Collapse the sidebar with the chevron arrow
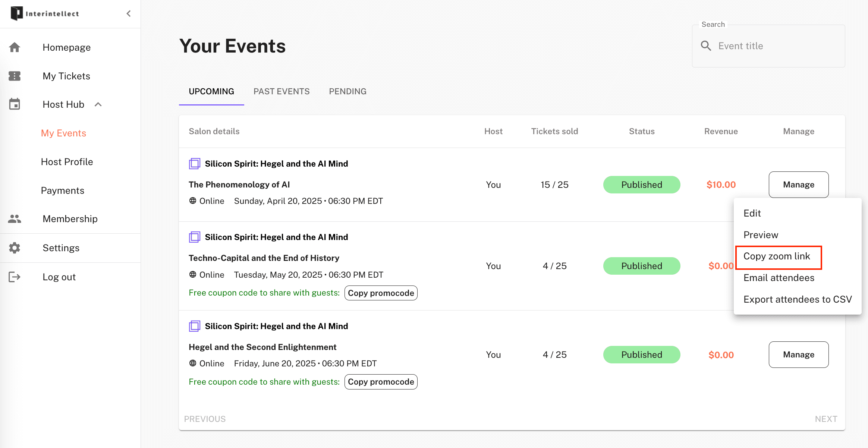This screenshot has width=868, height=448. [129, 13]
